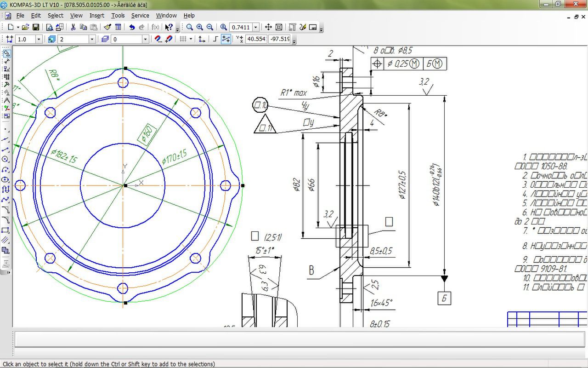Open the Layers manager icon

105,39
